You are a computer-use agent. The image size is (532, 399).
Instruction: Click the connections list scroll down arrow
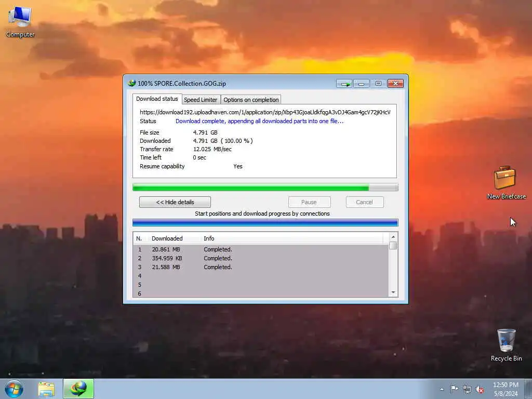[393, 292]
